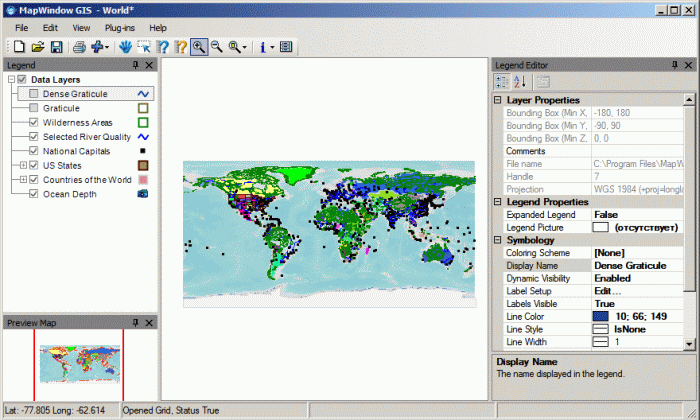Close the Legend panel
The width and height of the screenshot is (700, 420).
pyautogui.click(x=149, y=65)
